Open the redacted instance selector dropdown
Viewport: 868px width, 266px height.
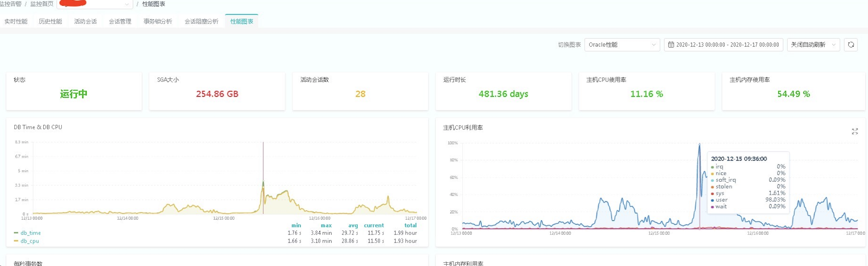(95, 4)
